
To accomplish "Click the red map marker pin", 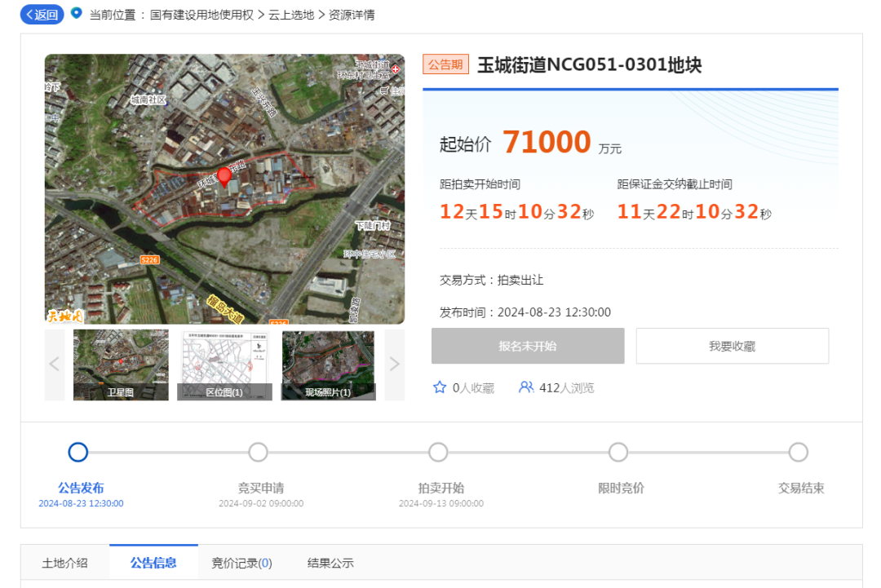I will 224,177.
